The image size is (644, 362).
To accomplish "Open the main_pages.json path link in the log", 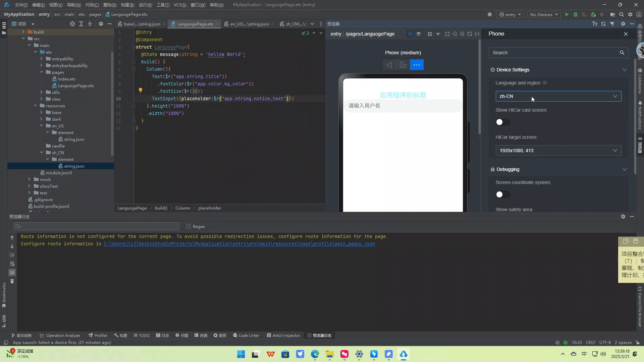I will 239,244.
